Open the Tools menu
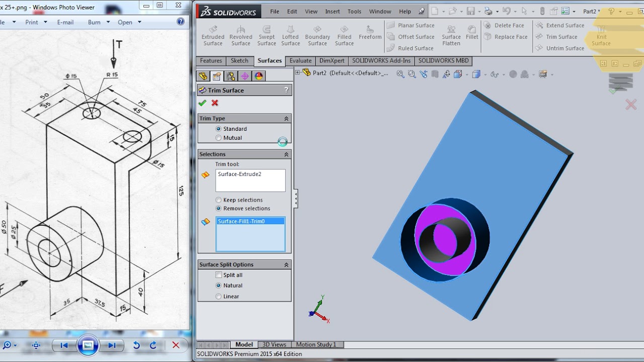The image size is (644, 362). tap(354, 12)
